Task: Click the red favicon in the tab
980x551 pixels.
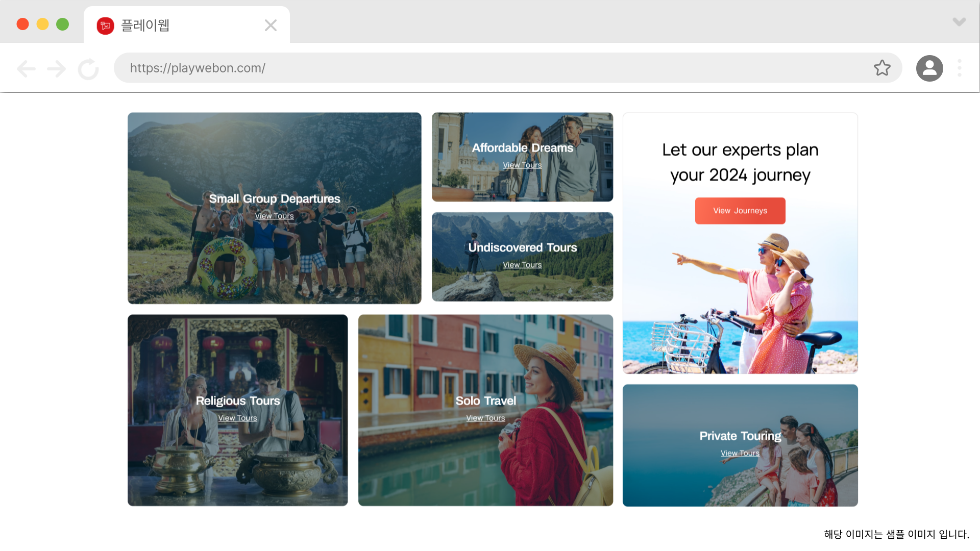Action: coord(105,26)
